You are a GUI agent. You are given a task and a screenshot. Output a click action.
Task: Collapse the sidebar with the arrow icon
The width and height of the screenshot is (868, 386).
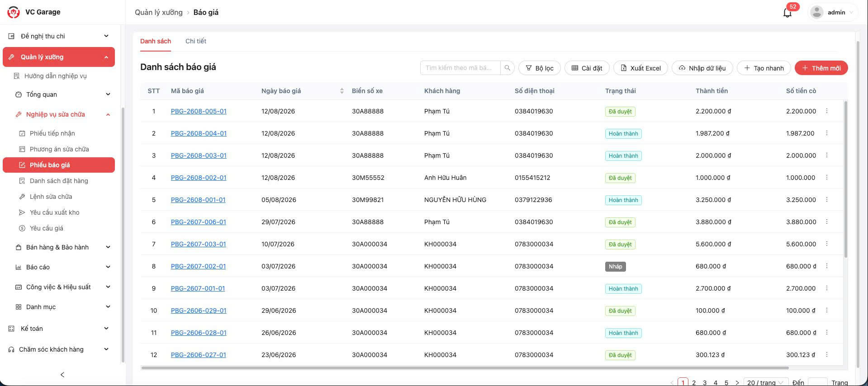coord(62,375)
